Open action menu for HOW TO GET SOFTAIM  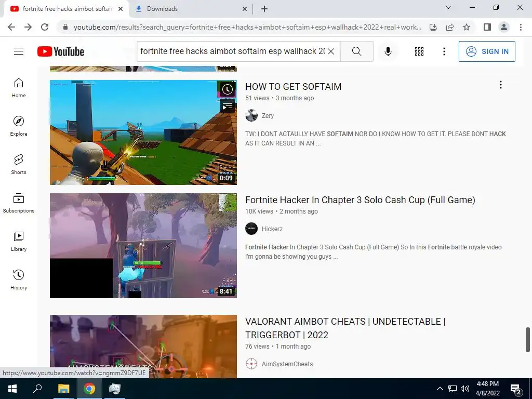click(x=500, y=85)
